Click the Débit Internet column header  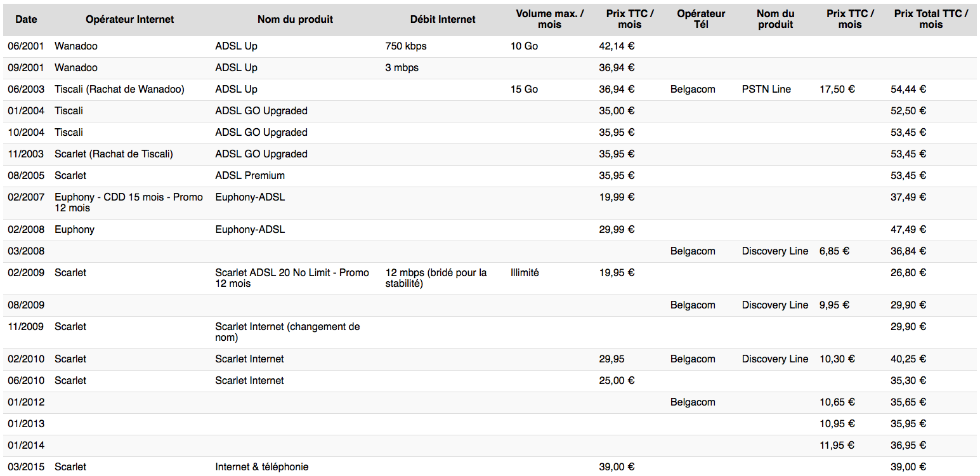(x=443, y=19)
